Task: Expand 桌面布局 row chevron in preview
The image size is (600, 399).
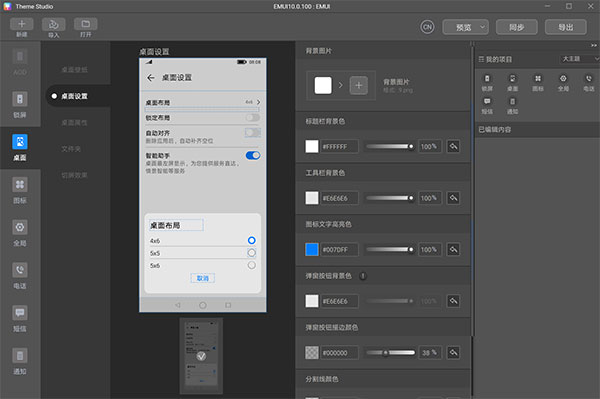Action: pos(259,102)
